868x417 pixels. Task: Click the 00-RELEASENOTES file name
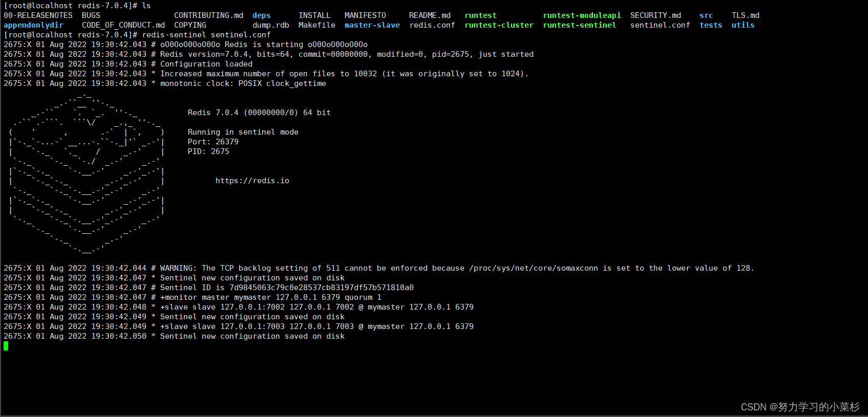(38, 15)
